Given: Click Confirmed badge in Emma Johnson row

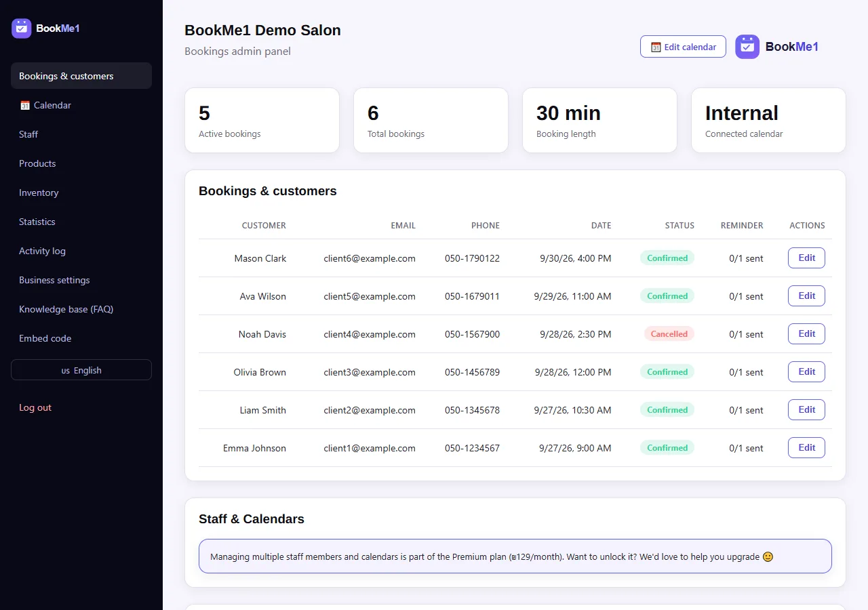Looking at the screenshot, I should pos(667,448).
